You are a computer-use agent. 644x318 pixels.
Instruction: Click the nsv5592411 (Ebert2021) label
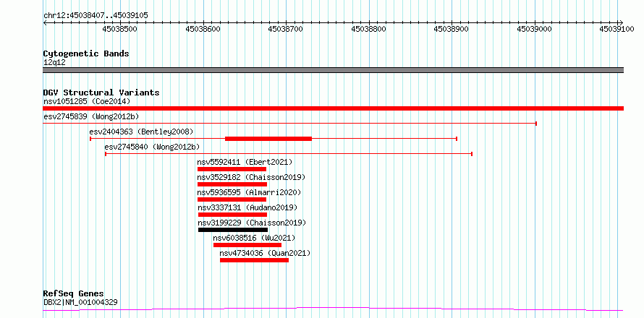pyautogui.click(x=245, y=162)
